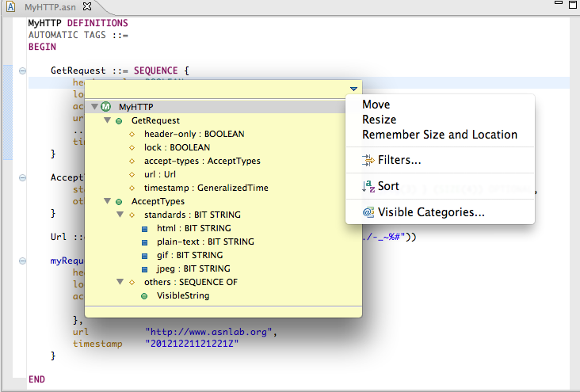Select Remember Size and Location
This screenshot has width=580, height=392.
[x=439, y=135]
